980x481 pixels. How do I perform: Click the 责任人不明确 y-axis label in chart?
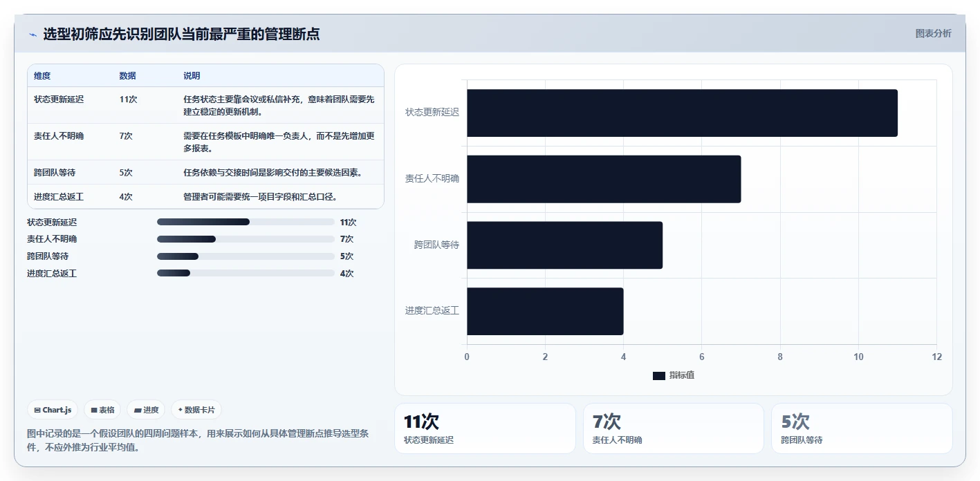[432, 178]
